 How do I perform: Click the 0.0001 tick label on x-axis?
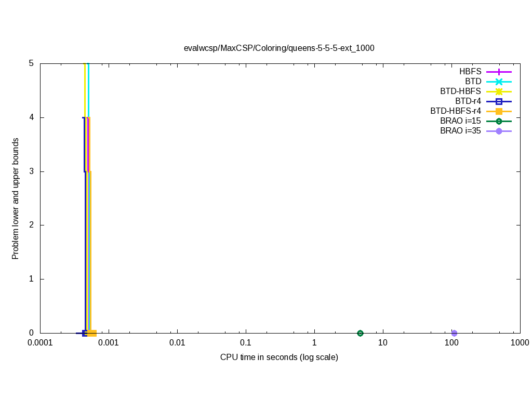pos(40,343)
